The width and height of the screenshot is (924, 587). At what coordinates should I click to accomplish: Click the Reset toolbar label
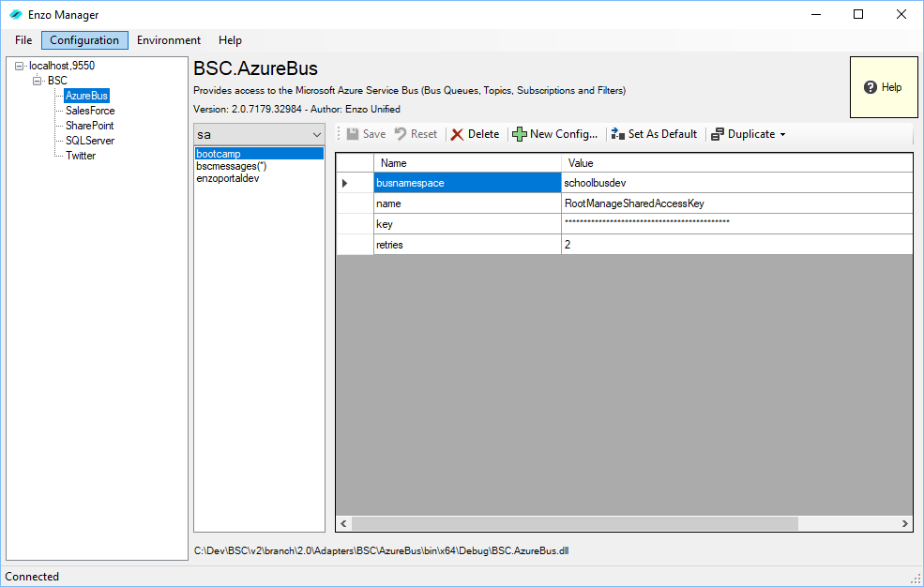(x=424, y=134)
